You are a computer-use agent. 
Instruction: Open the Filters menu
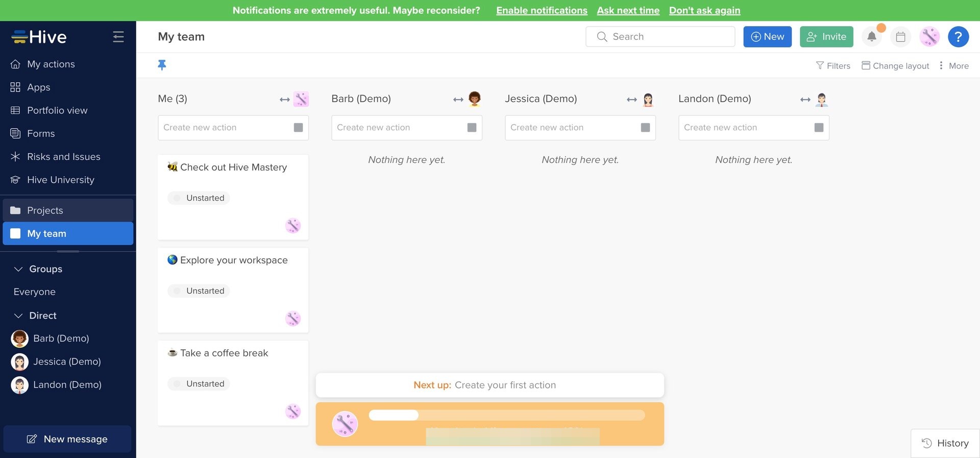(833, 66)
